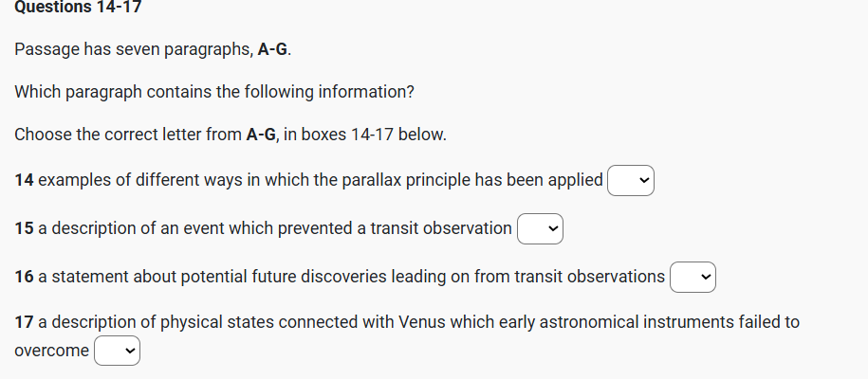This screenshot has height=379, width=868.
Task: Click 'Which paragraph contains the following information?'
Action: click(214, 92)
